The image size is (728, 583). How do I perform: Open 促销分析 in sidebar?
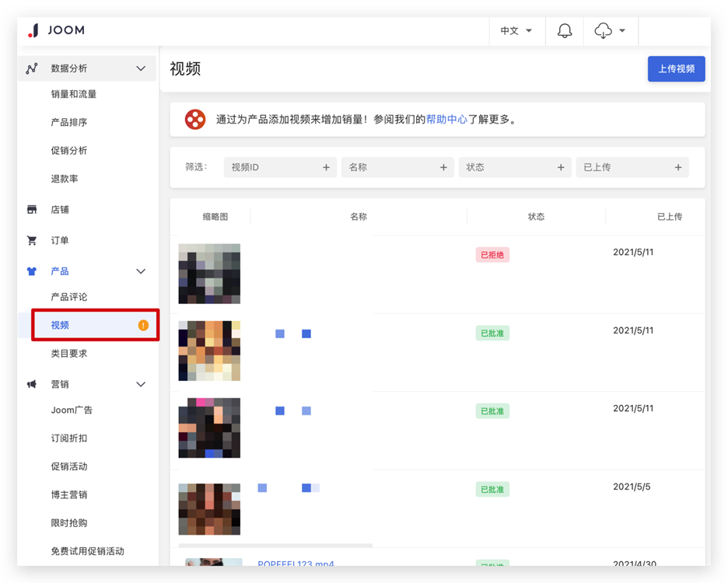(69, 150)
